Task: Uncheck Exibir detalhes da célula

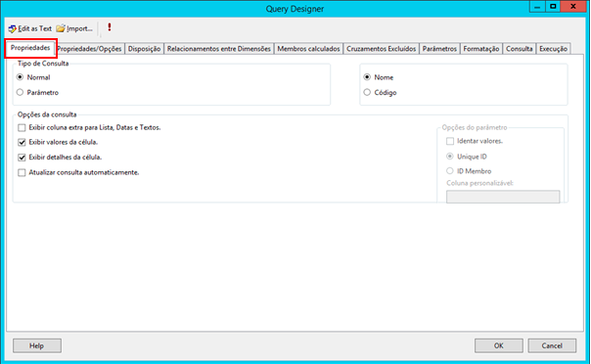Action: point(22,158)
